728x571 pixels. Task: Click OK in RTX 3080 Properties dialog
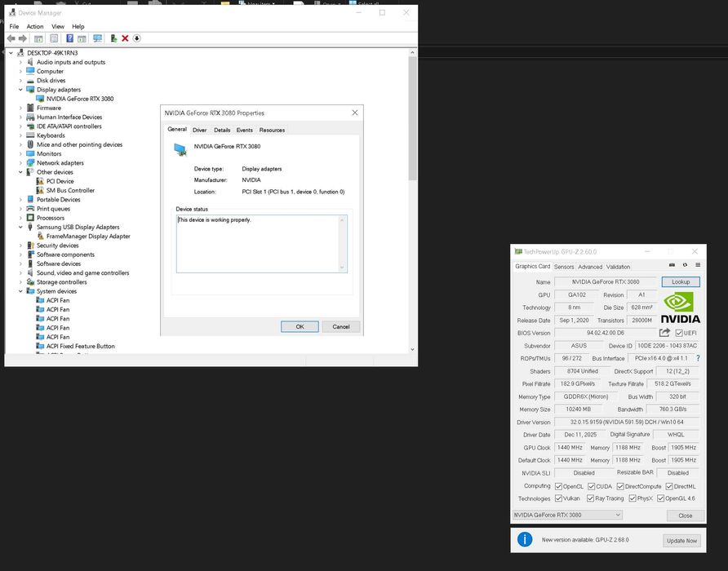tap(300, 327)
